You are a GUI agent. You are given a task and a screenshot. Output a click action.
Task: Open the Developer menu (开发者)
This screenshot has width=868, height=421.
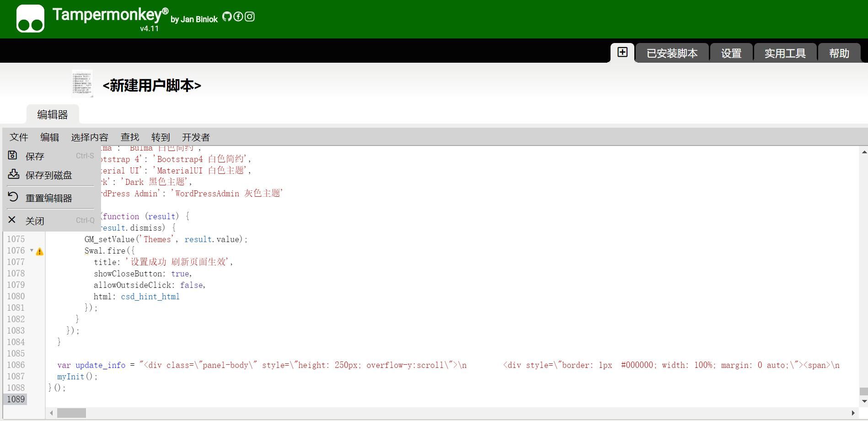196,137
